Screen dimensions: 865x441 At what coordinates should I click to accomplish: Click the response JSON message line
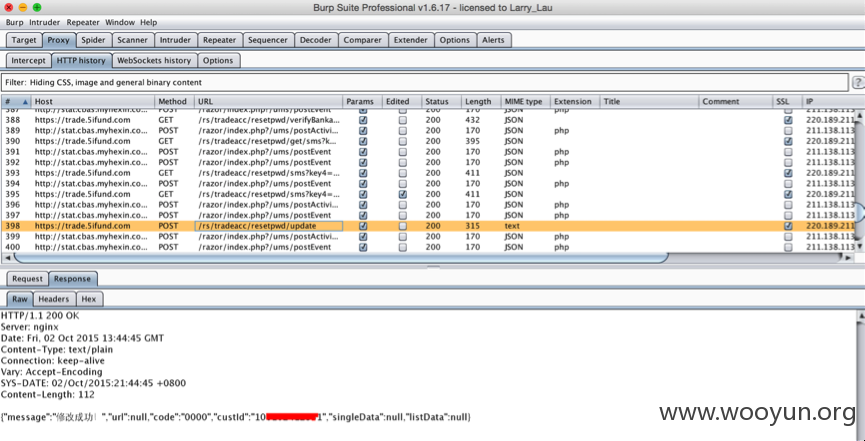click(x=236, y=417)
